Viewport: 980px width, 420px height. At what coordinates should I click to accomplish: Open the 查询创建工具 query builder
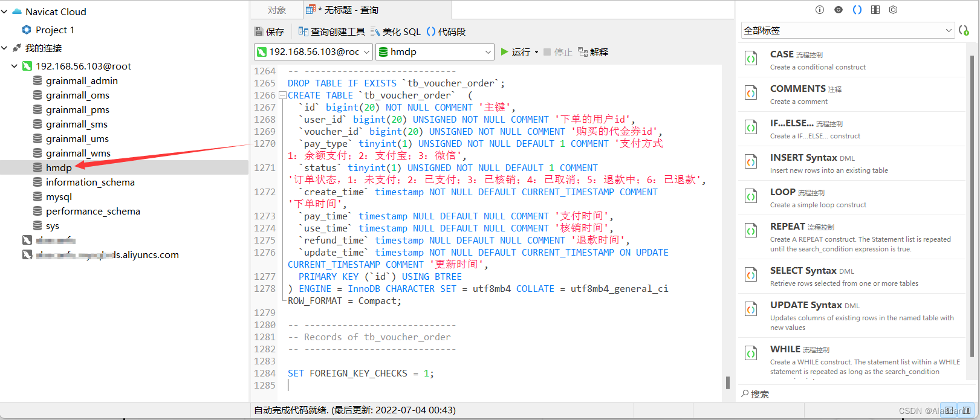332,31
